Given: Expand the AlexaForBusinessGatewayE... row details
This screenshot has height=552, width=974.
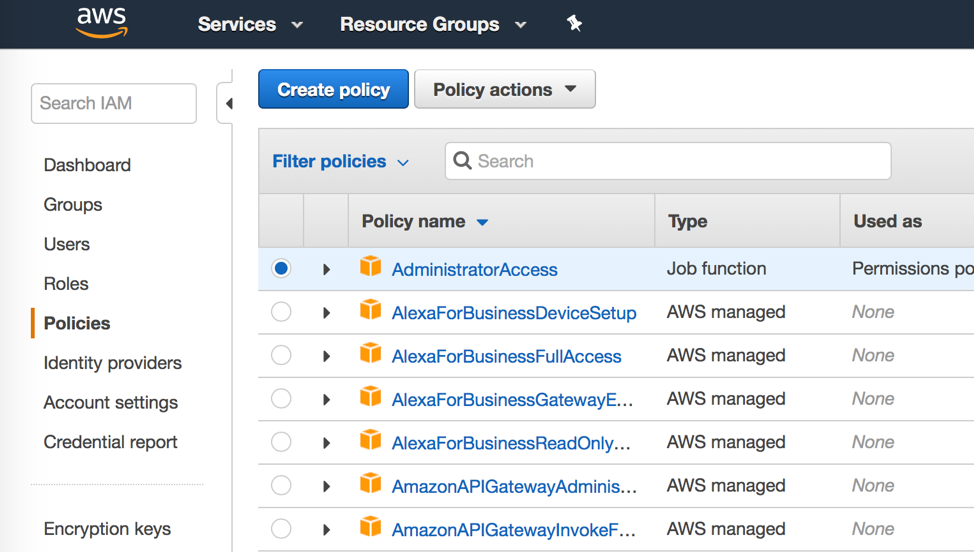Looking at the screenshot, I should (326, 400).
